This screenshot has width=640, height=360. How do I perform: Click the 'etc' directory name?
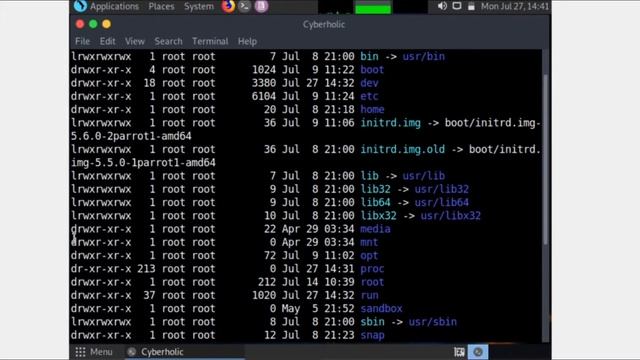point(369,96)
